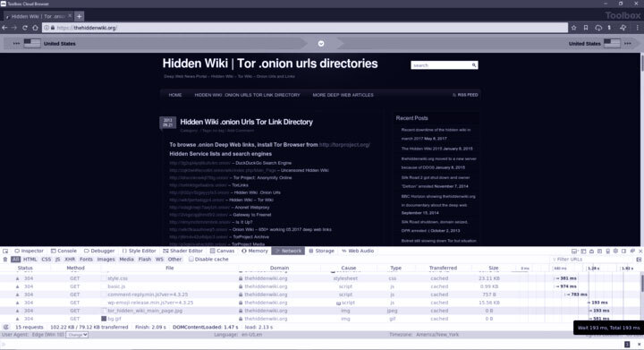Open the home page icon in toolbar
Image resolution: width=644 pixels, height=350 pixels.
(x=35, y=28)
